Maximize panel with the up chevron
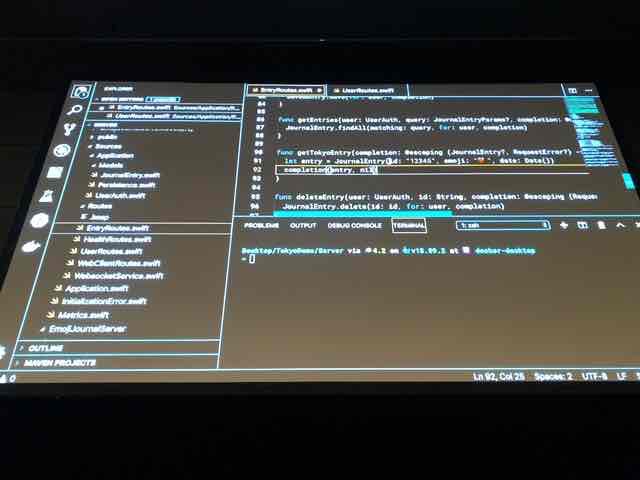This screenshot has width=640, height=480. pyautogui.click(x=620, y=225)
